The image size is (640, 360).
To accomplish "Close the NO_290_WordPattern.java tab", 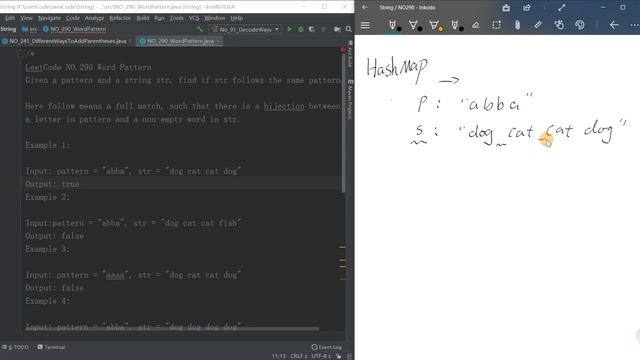I will coord(218,41).
